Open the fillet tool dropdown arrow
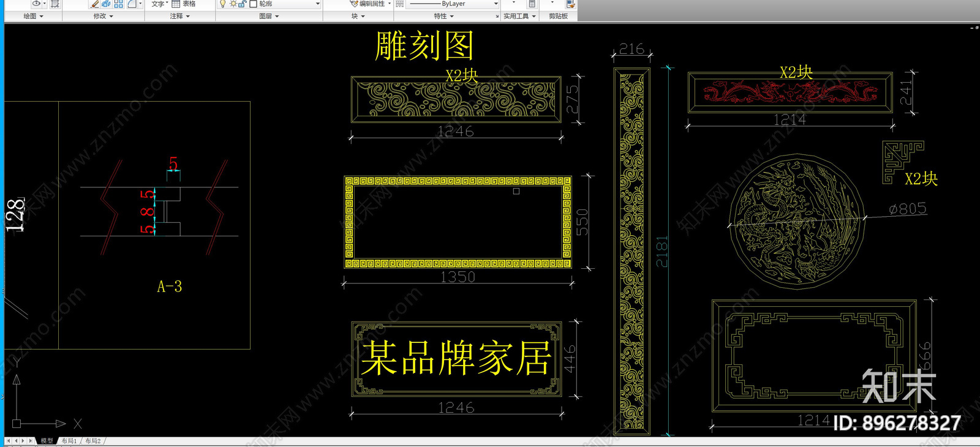Viewport: 980px width, 447px height. click(x=140, y=4)
